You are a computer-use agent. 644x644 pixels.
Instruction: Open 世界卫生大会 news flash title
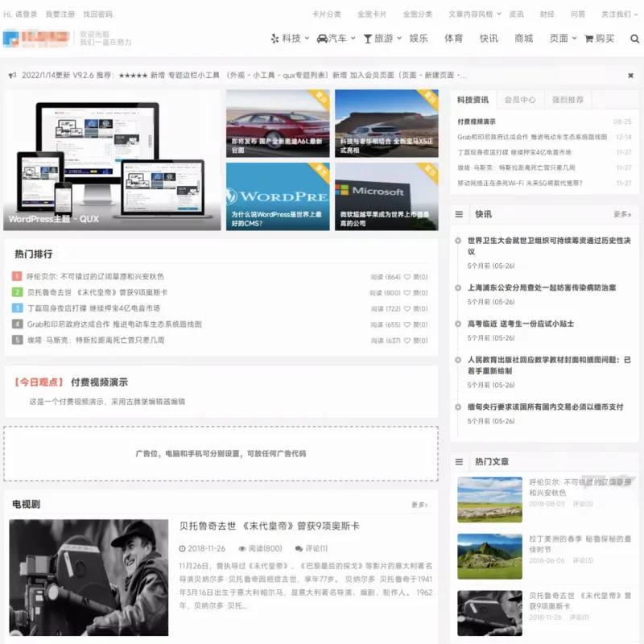coord(549,246)
